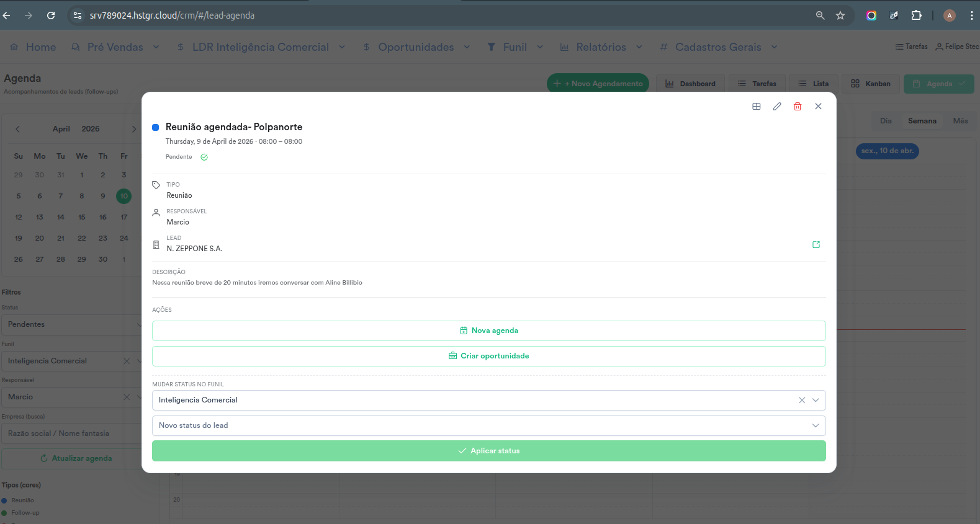
Task: Click Novo Agendamento button
Action: tap(598, 84)
